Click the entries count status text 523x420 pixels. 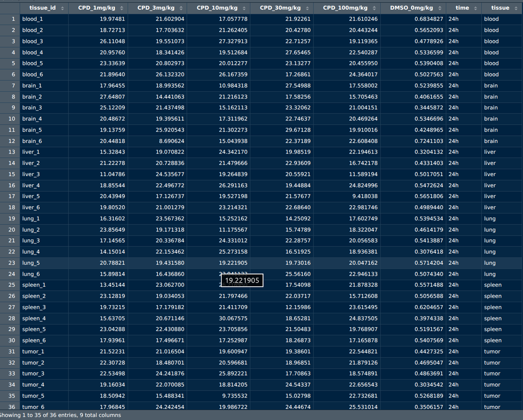pyautogui.click(x=60, y=415)
